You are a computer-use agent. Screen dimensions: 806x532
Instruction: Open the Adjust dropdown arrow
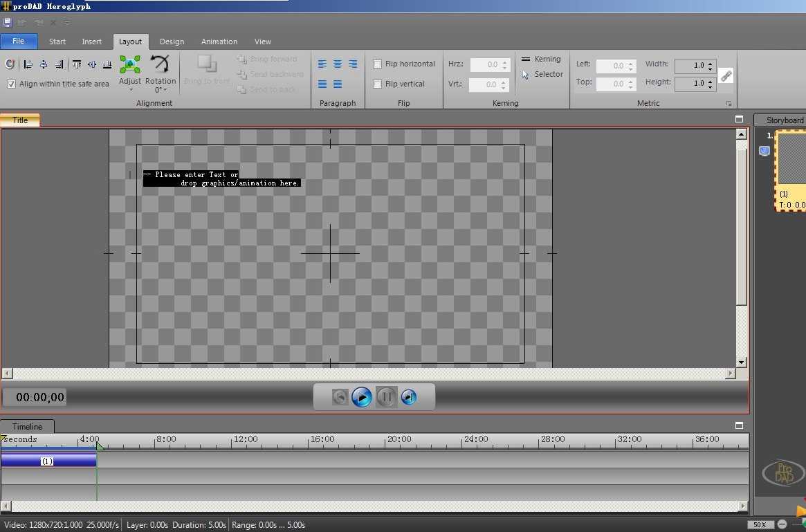coord(131,90)
